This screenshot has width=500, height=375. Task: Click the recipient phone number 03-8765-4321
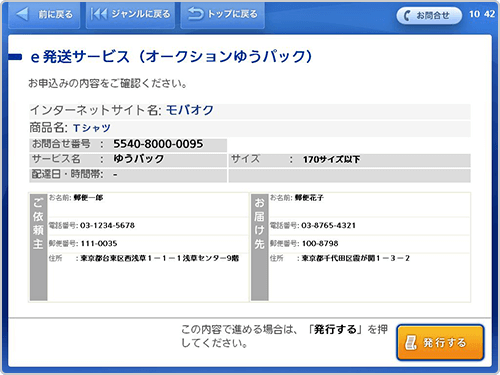point(328,226)
